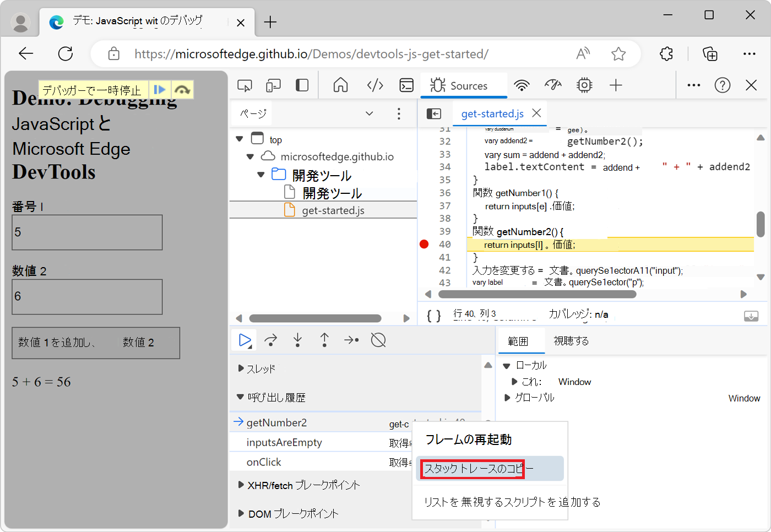Image resolution: width=771 pixels, height=532 pixels.
Task: Click the Step into function icon
Action: 297,340
